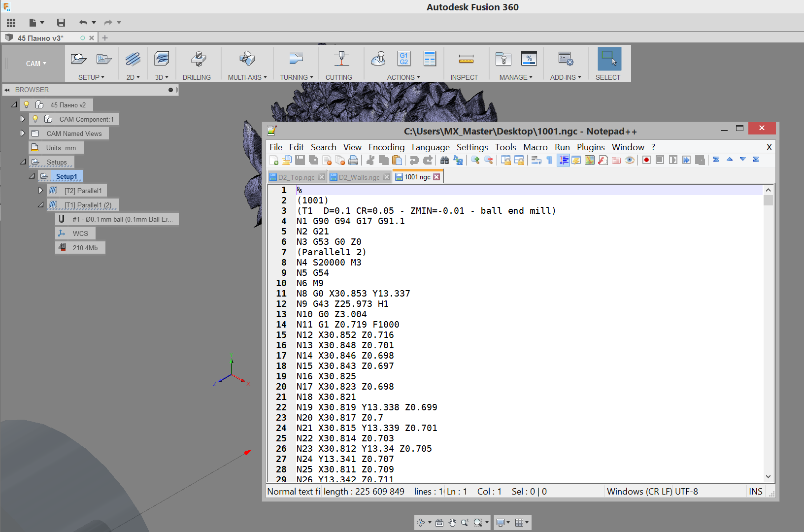
Task: Open a new Fusion document tab
Action: 105,38
